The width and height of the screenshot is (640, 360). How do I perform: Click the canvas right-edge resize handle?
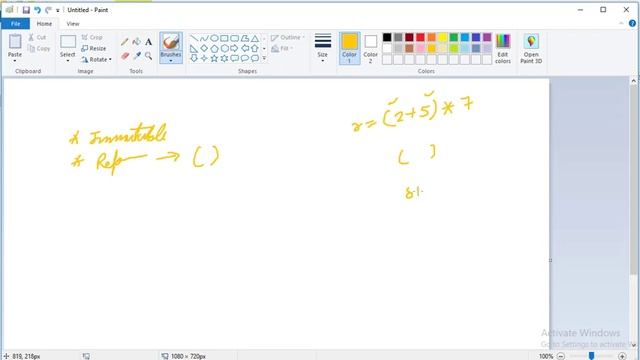point(550,260)
